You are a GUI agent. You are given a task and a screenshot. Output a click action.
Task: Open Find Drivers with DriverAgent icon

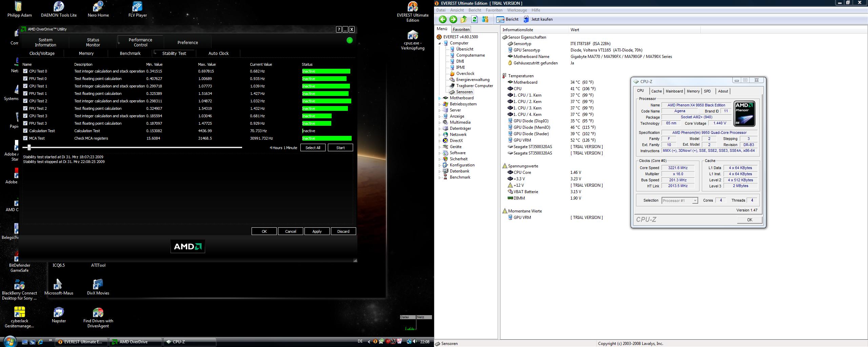click(x=98, y=318)
